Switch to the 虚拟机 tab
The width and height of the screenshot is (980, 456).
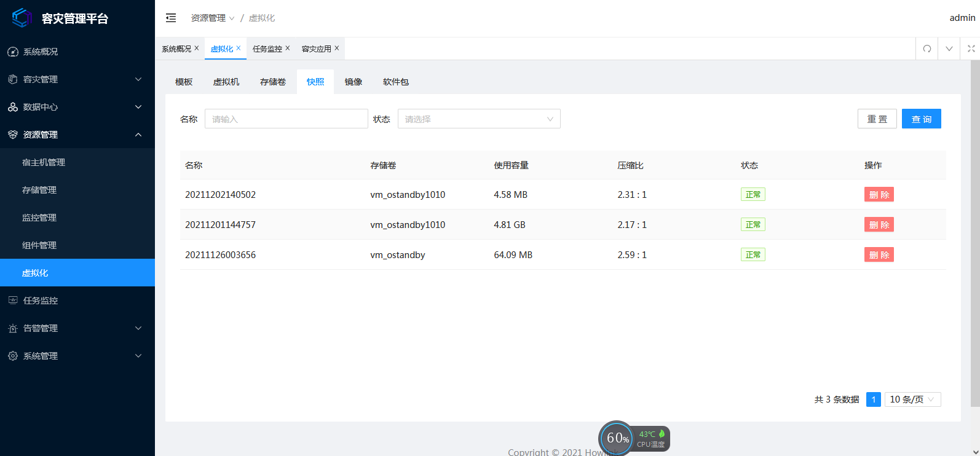pyautogui.click(x=226, y=82)
